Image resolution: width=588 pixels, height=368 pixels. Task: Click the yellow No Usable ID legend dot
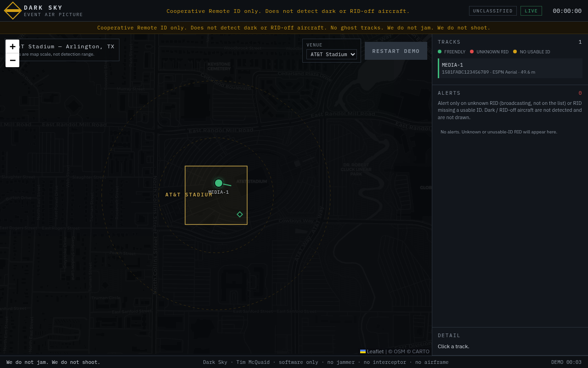coord(515,52)
